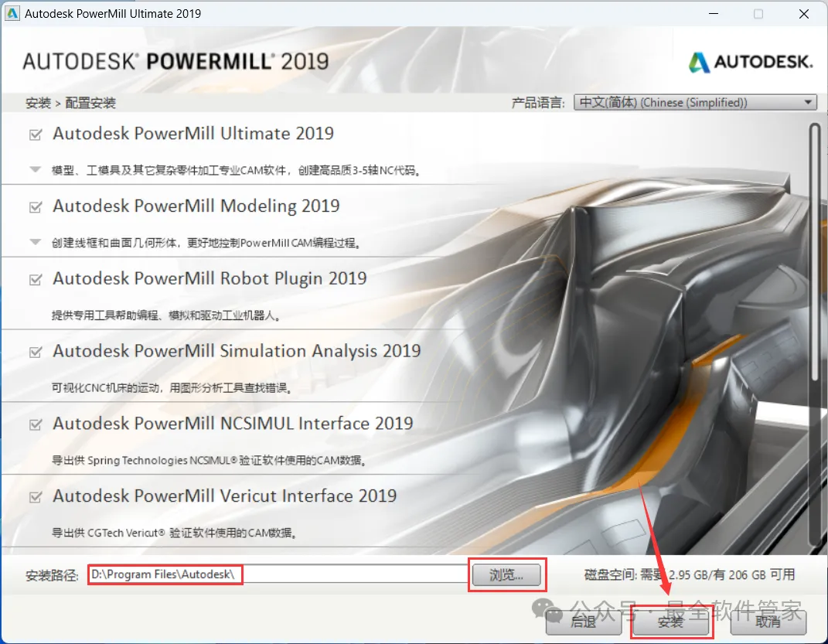
Task: Toggle PowerMill Simulation Analysis 2019 checkbox
Action: (36, 352)
